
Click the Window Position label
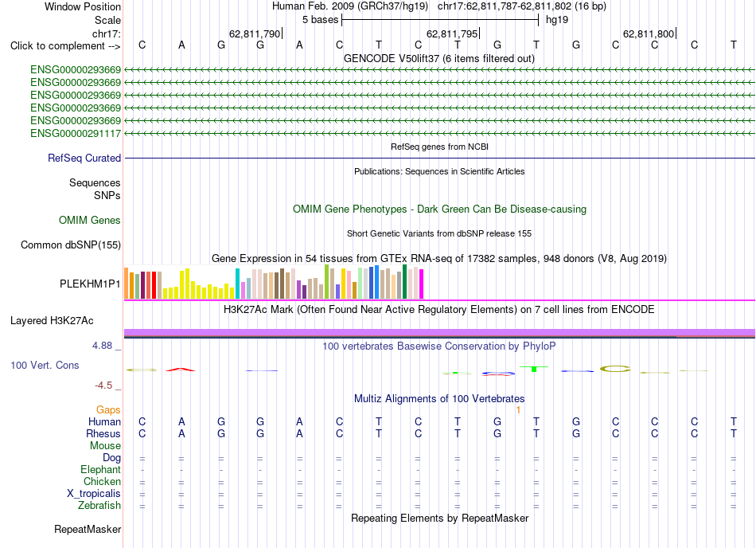(x=83, y=6)
